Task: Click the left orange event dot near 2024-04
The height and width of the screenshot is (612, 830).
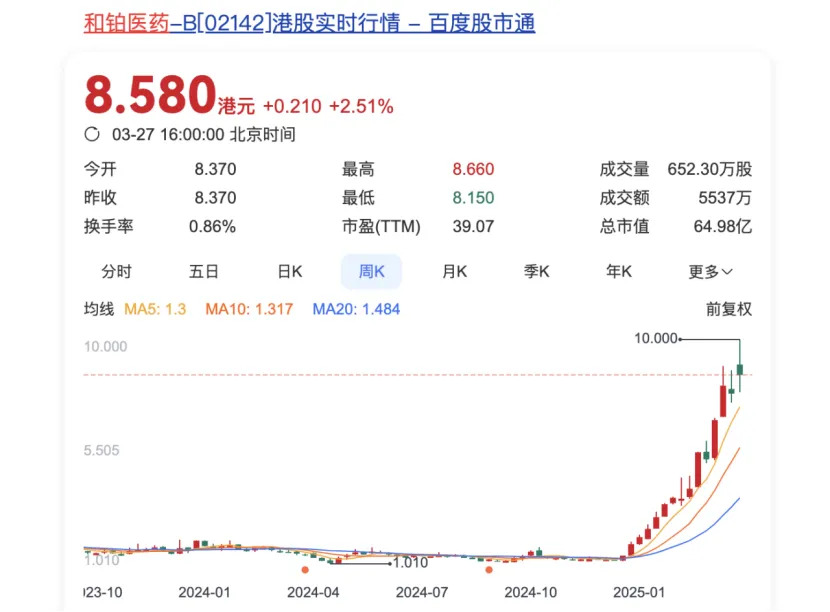Action: [x=305, y=569]
